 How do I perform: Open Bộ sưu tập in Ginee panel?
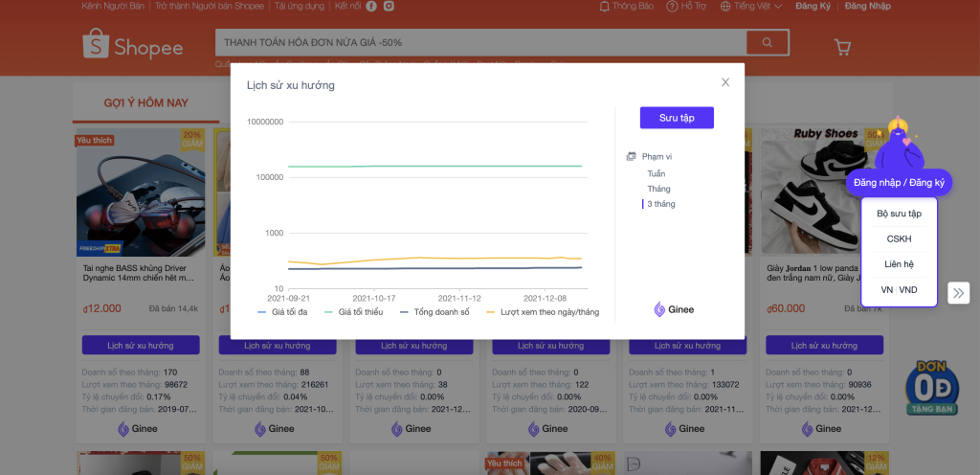click(899, 214)
